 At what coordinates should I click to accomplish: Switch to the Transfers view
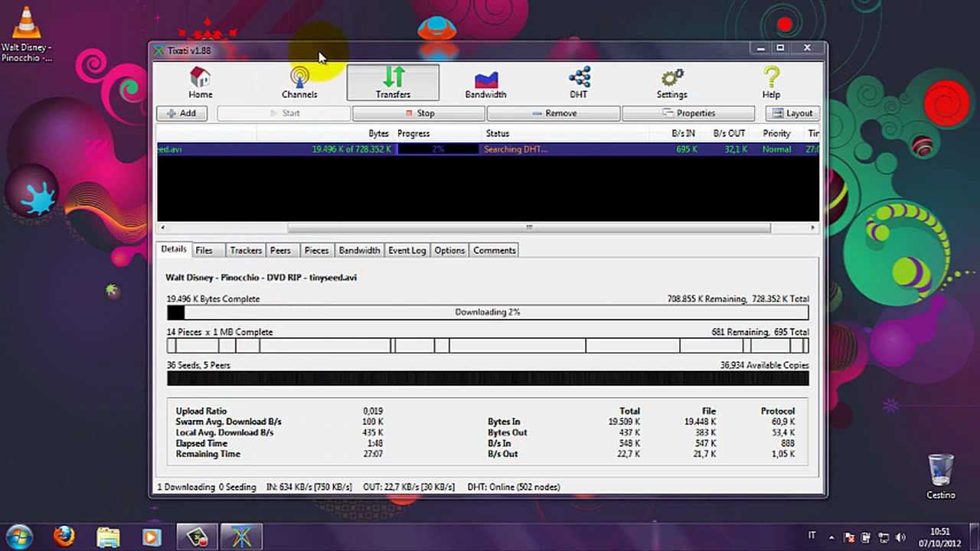click(x=393, y=83)
